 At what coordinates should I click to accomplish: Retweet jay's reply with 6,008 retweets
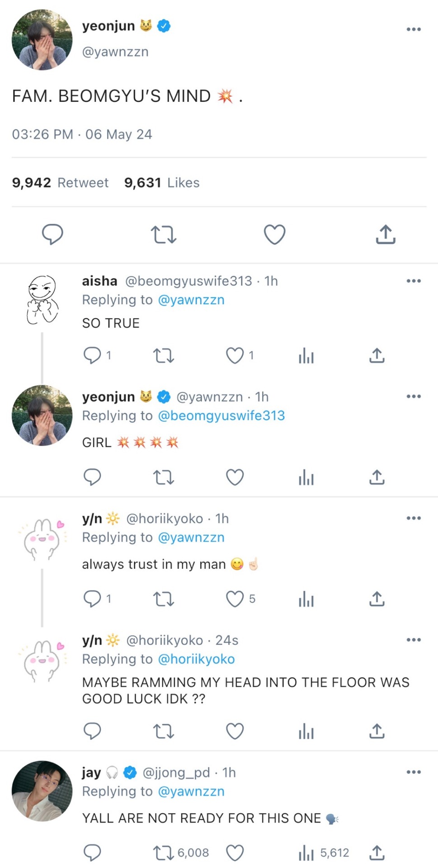point(163,853)
